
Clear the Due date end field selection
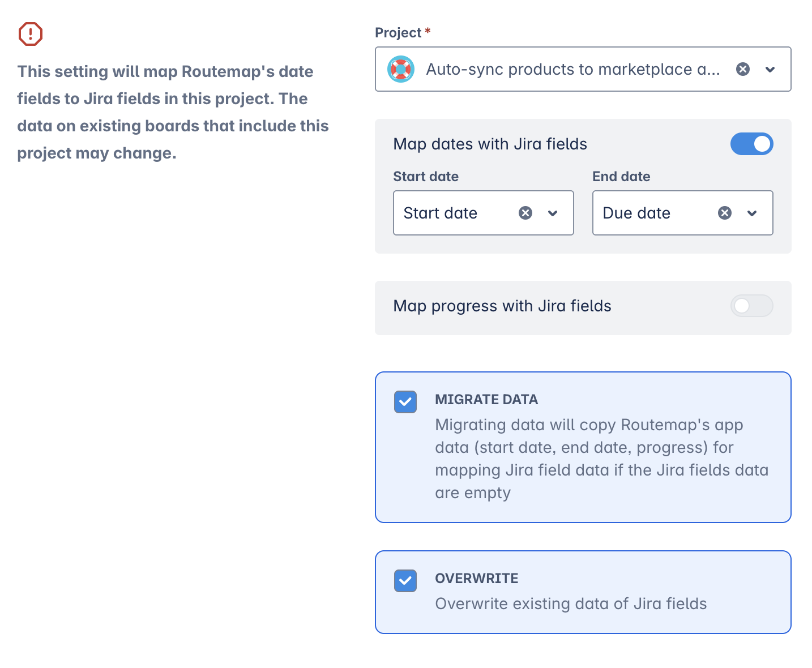pyautogui.click(x=725, y=213)
